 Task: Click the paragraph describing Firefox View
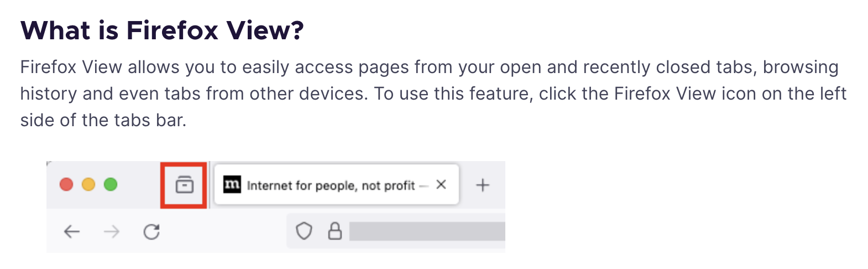(x=433, y=94)
